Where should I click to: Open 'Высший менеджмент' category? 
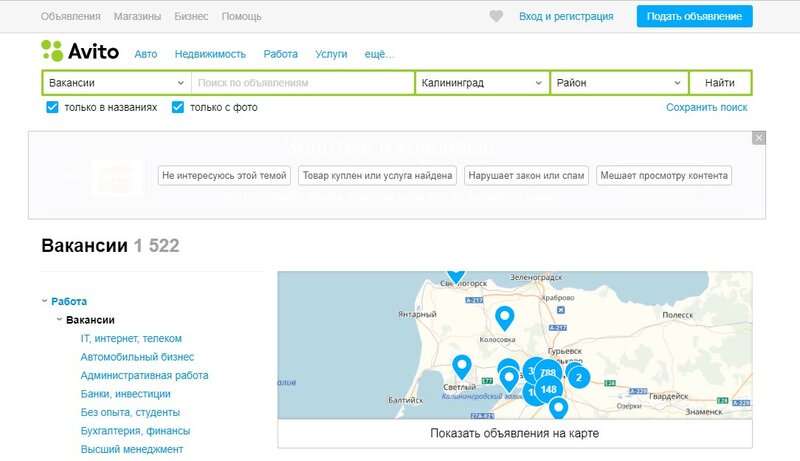click(132, 449)
